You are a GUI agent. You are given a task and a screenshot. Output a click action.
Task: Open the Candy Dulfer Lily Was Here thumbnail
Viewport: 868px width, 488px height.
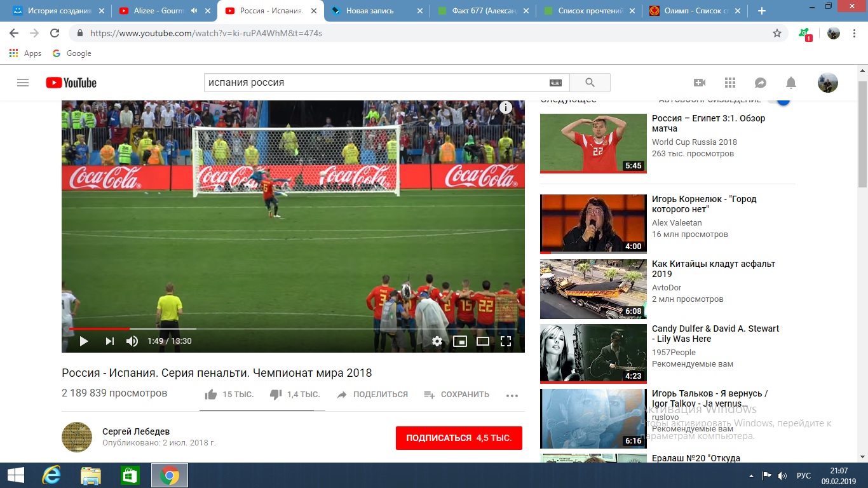593,353
